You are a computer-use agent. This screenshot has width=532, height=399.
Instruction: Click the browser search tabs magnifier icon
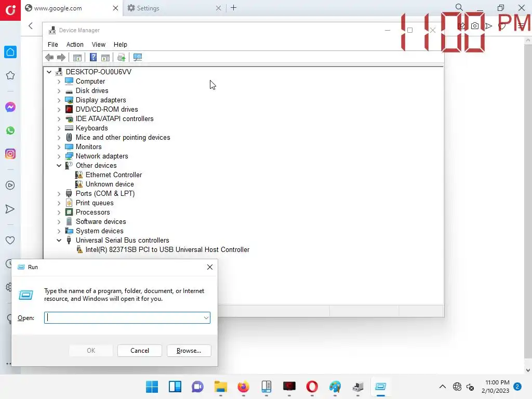point(459,7)
